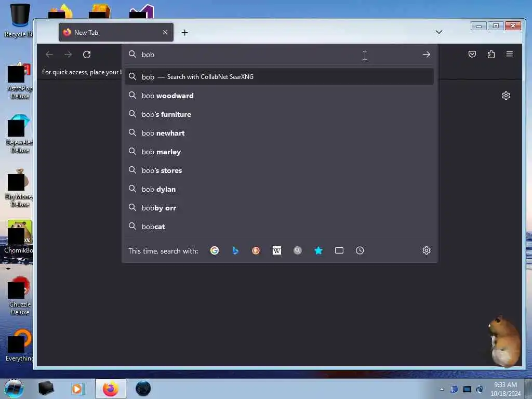Select suggestion 'bob newhart'
The image size is (532, 399).
[279, 133]
